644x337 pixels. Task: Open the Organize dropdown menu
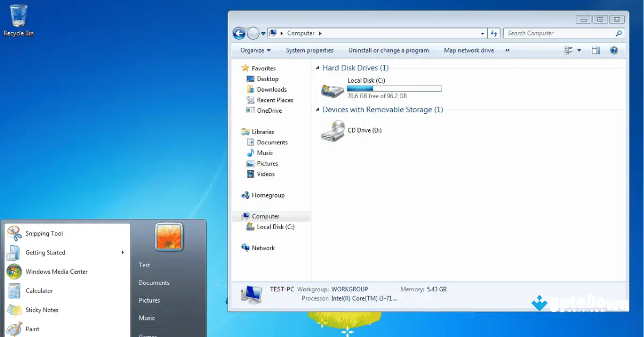[x=254, y=50]
